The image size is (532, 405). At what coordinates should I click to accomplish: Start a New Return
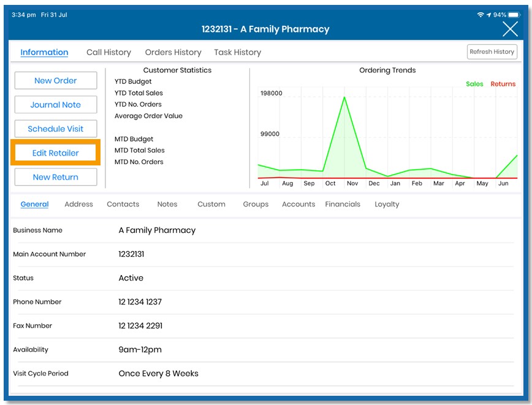[x=56, y=177]
